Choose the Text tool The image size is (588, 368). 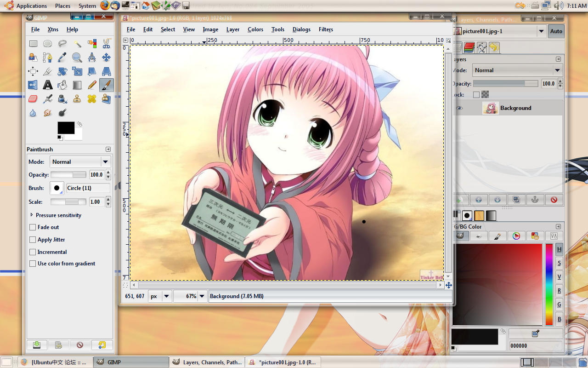point(47,85)
